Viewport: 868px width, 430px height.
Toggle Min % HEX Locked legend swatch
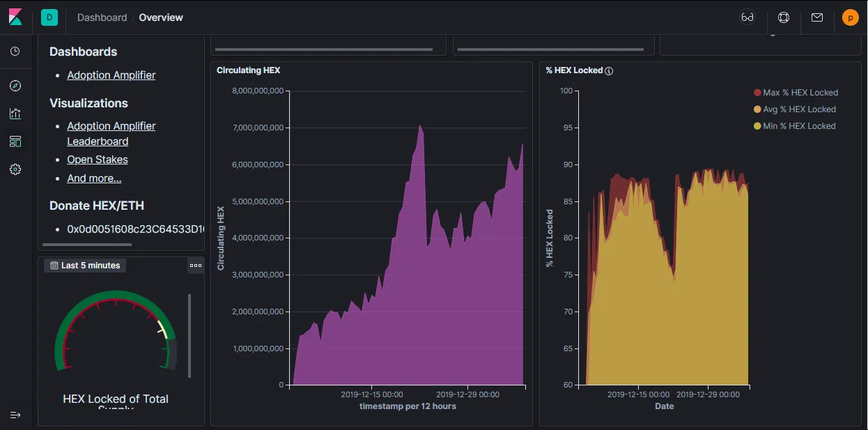757,126
